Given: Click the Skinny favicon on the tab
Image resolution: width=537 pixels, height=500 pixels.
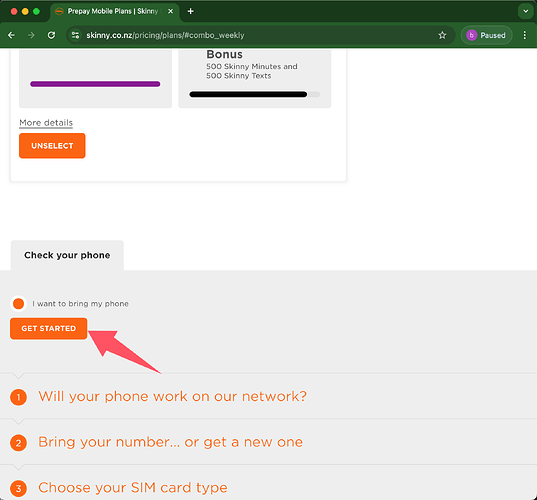Looking at the screenshot, I should click(x=59, y=11).
